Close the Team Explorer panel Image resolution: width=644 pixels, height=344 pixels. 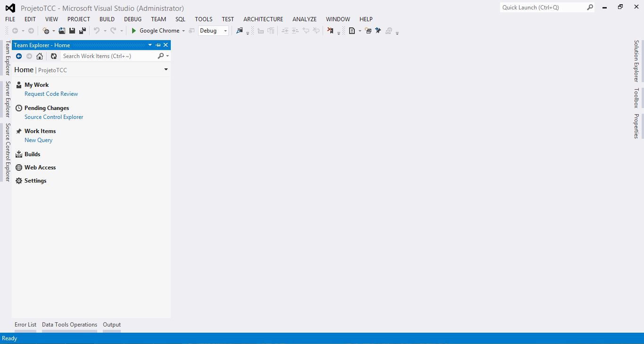(166, 45)
